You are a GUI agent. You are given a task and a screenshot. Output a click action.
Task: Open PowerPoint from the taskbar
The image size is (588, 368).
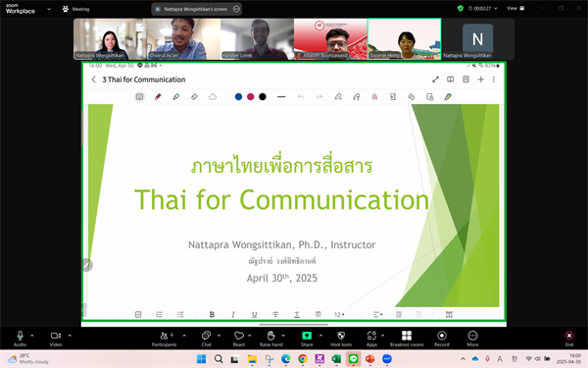[370, 359]
